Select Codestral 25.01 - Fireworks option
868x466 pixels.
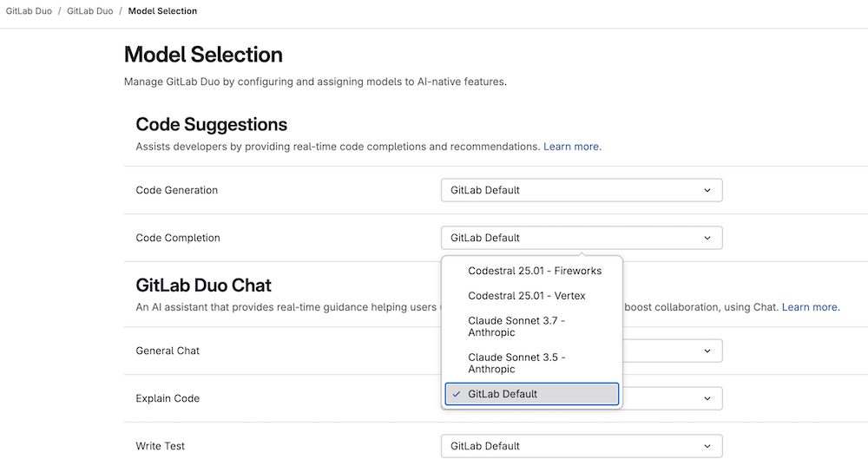point(534,271)
